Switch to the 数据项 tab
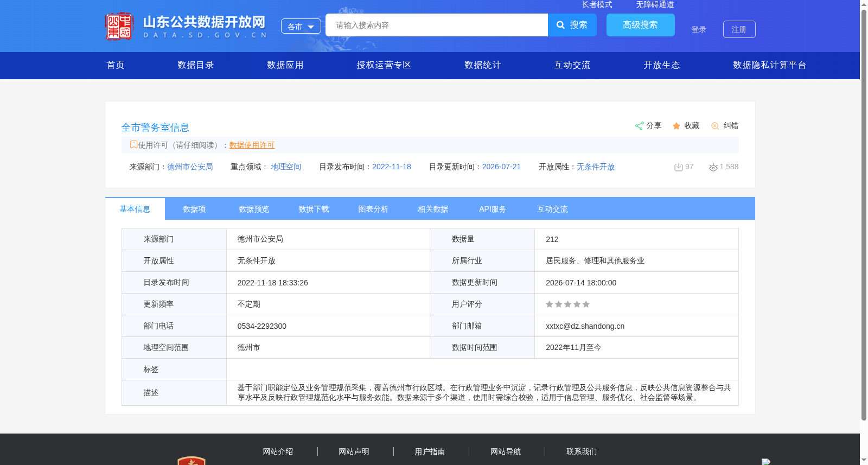 point(195,209)
